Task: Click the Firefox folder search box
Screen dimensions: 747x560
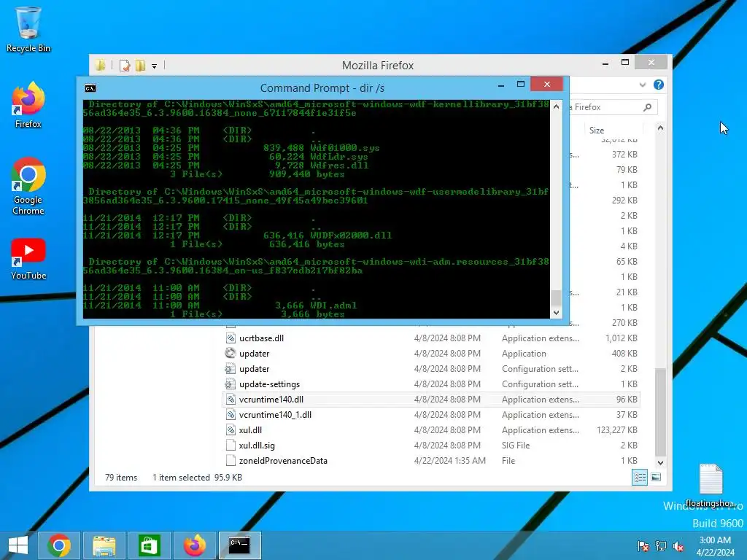Action: (613, 107)
